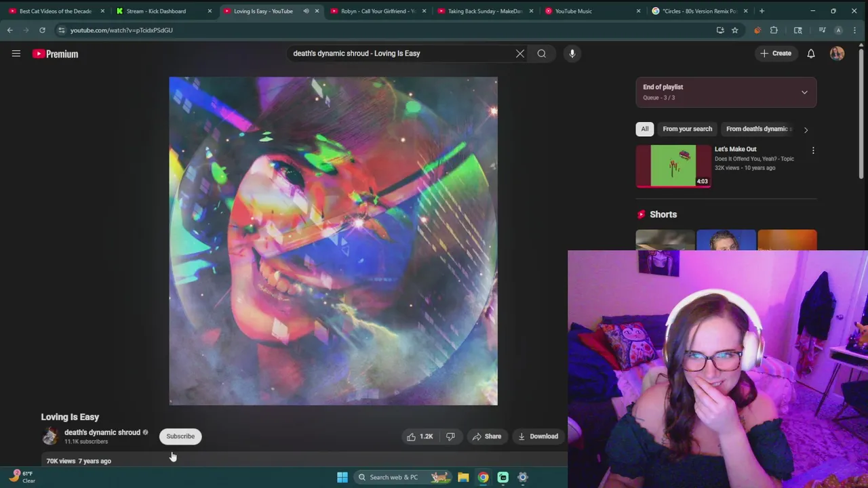Start voice search with the microphone icon
The height and width of the screenshot is (488, 868).
(572, 54)
